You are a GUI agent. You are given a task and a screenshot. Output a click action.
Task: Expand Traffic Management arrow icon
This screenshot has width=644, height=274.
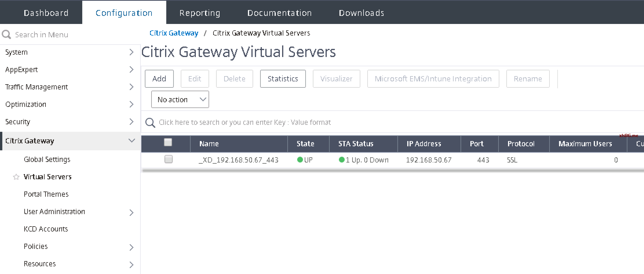[x=132, y=87]
